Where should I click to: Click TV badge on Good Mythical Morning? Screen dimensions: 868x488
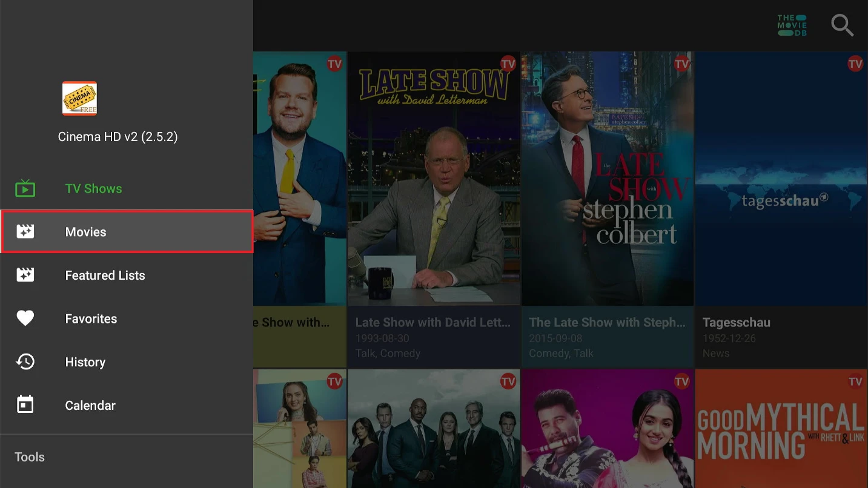(x=855, y=381)
